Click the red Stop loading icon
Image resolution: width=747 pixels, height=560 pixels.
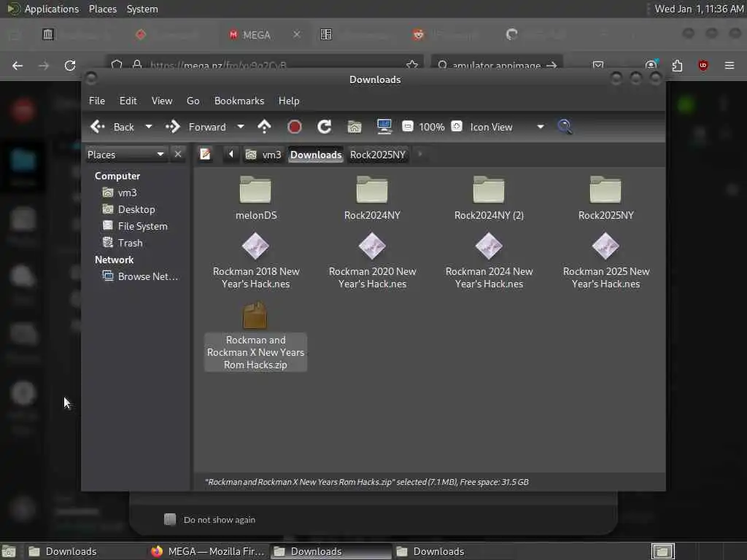(x=295, y=127)
